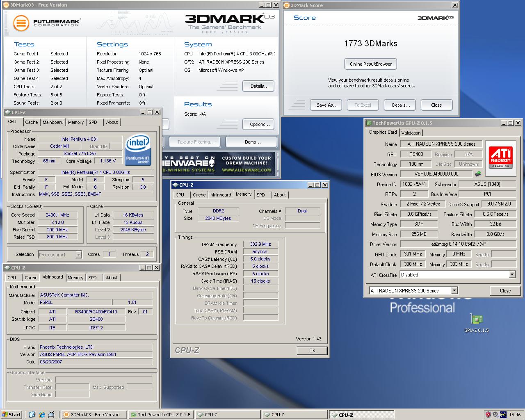Screen dimensions: 525x420
Task: Open the SPD tab in CPU-Z Memory window
Action: tap(260, 195)
